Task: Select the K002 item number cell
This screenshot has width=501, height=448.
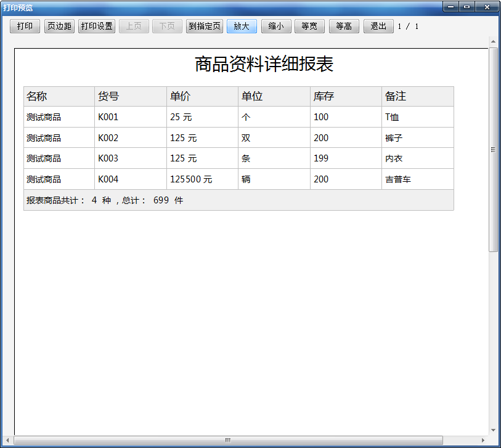Action: point(131,137)
